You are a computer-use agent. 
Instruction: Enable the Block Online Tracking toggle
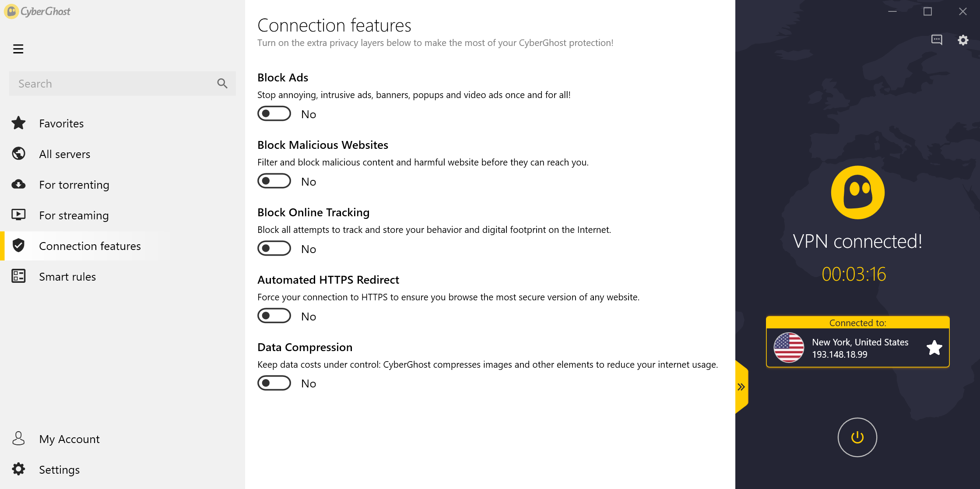click(x=274, y=248)
